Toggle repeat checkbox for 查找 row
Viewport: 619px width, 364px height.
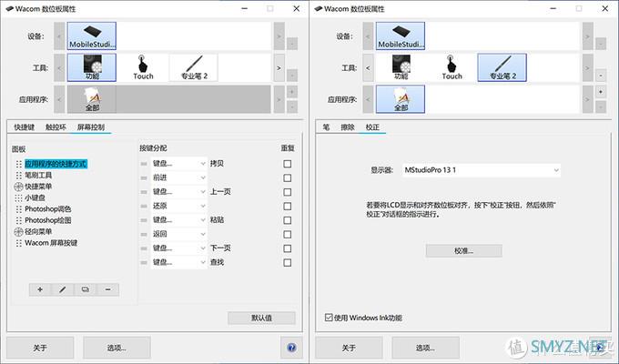coord(288,263)
